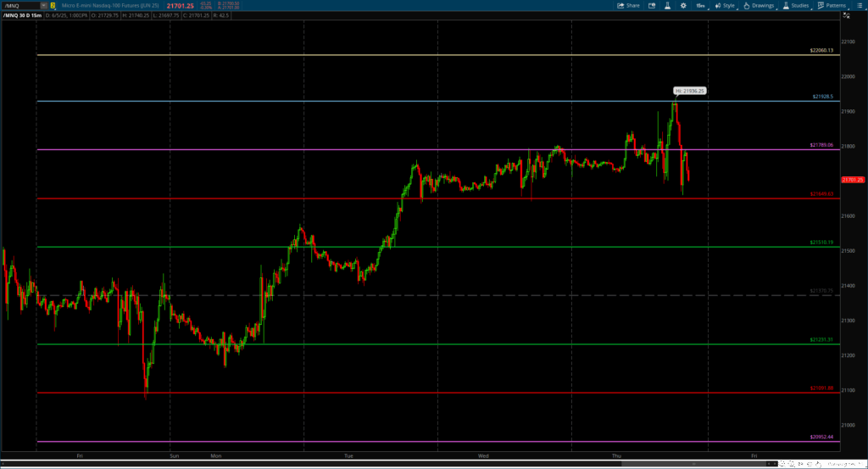
Task: Click the H: 21740.25 high value
Action: [136, 15]
